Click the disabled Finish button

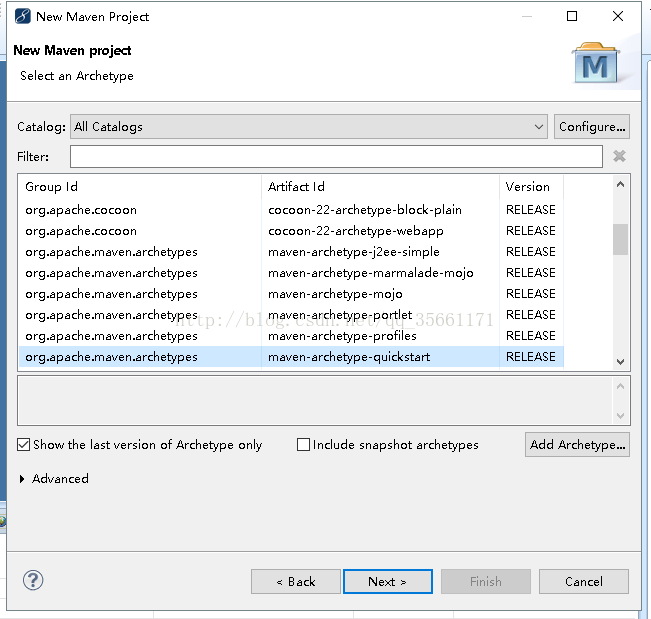coord(486,582)
